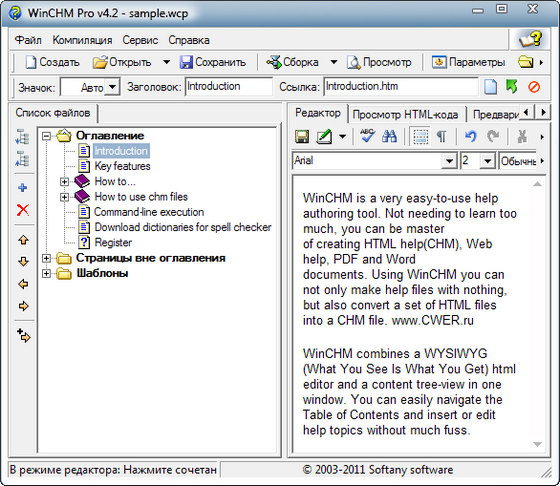Expand the How to... book node
This screenshot has height=486, width=560.
coord(64,182)
